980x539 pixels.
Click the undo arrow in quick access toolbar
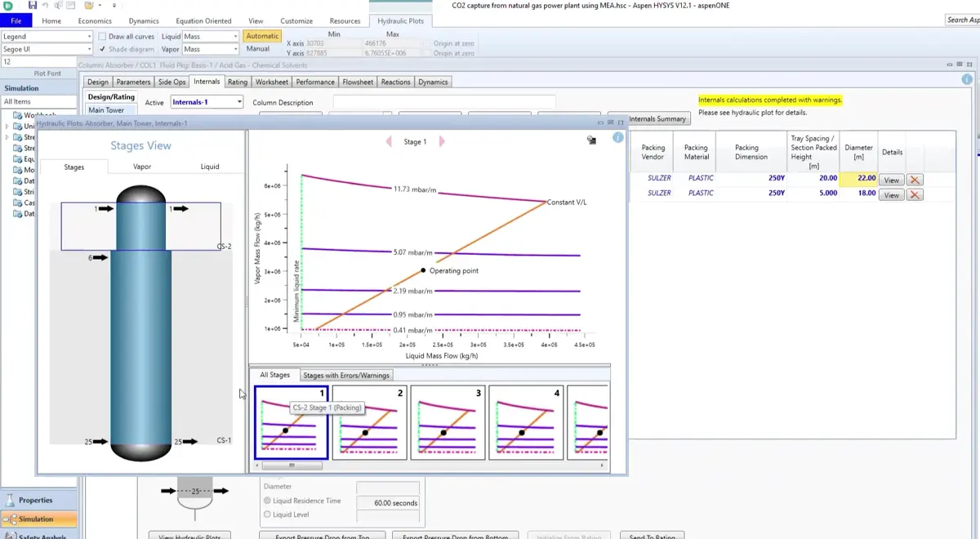coord(47,6)
